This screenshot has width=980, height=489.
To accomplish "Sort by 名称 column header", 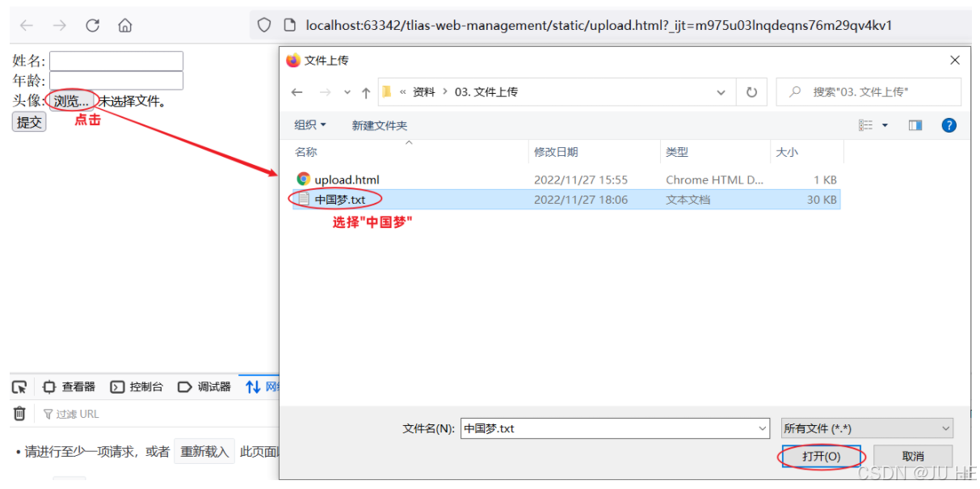I will click(x=409, y=152).
